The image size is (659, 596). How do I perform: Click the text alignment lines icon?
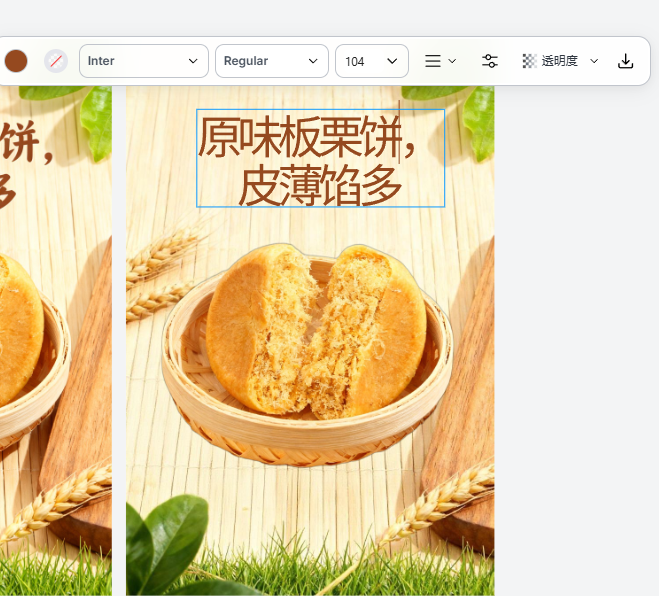[x=432, y=61]
